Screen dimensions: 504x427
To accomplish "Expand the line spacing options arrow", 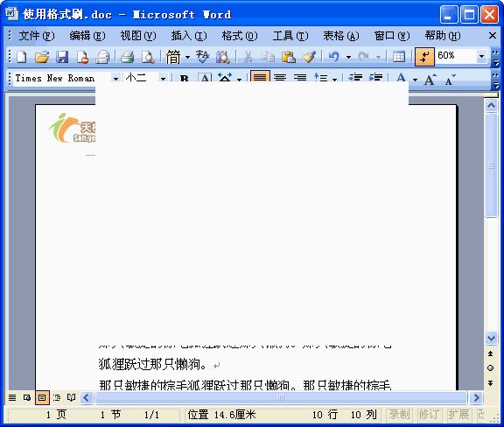I will click(x=334, y=79).
